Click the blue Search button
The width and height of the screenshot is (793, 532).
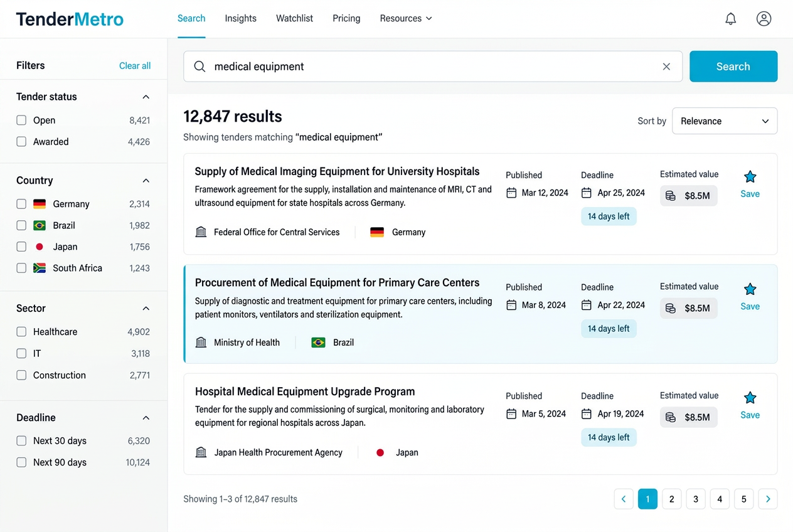[733, 66]
